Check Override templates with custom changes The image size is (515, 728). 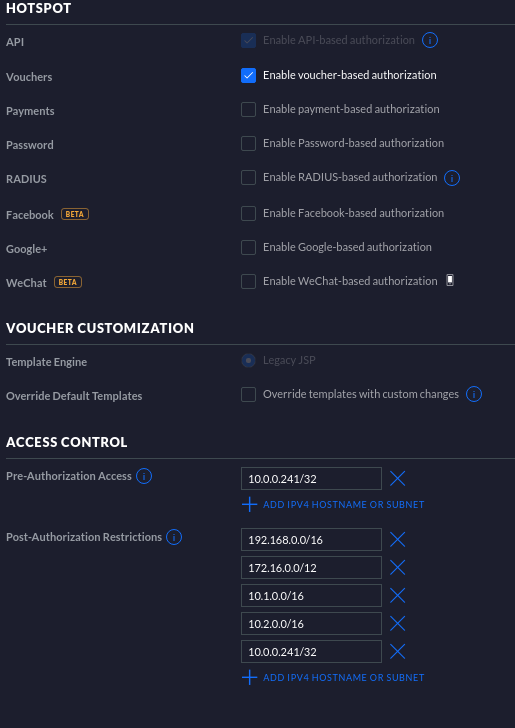tap(248, 395)
